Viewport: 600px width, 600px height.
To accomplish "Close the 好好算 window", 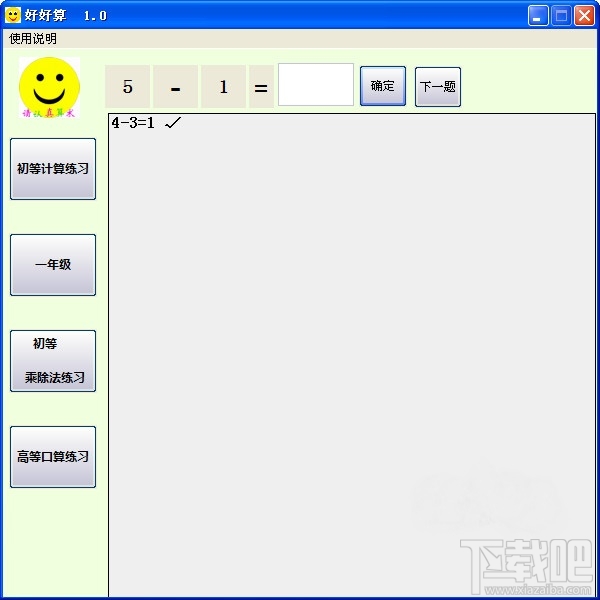I will (584, 16).
